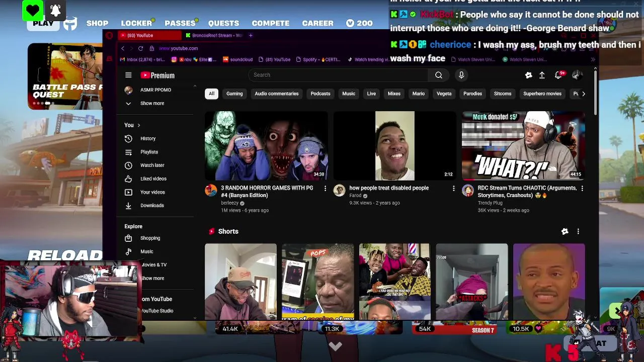This screenshot has width=644, height=362.
Task: Open the account avatar menu
Action: [x=577, y=75]
